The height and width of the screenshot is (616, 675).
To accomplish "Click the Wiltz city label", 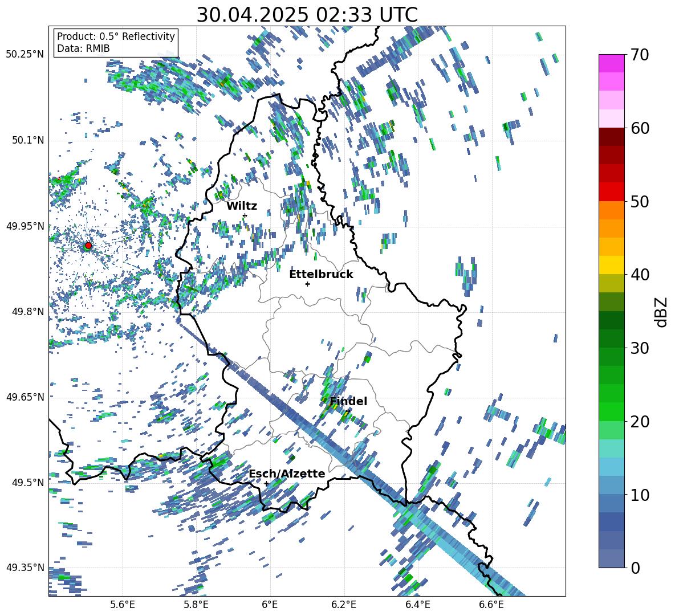I will (x=242, y=206).
